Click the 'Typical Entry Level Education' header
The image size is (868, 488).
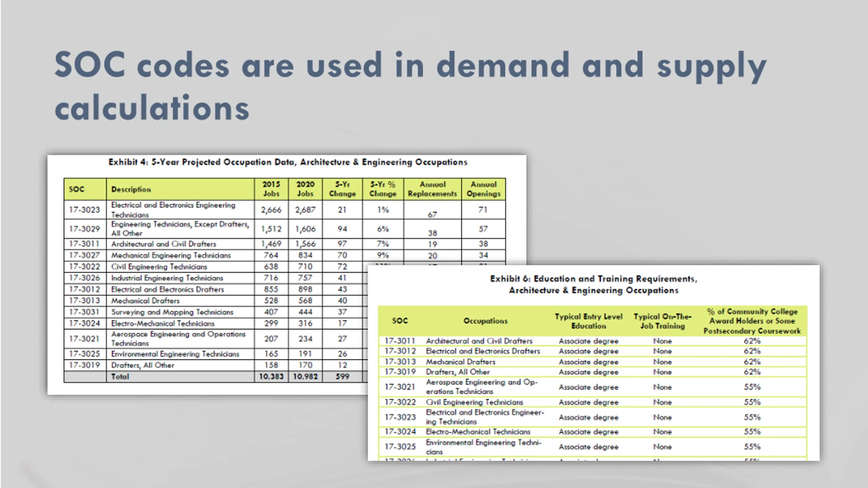coord(589,321)
